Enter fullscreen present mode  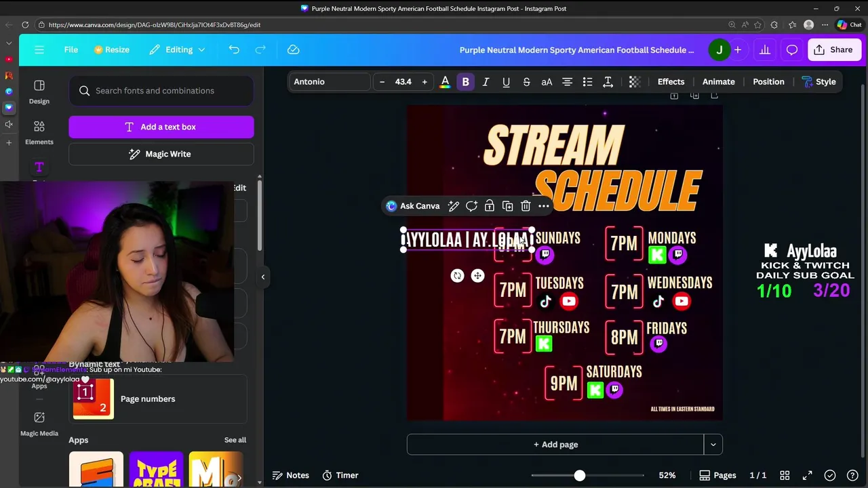(x=807, y=475)
